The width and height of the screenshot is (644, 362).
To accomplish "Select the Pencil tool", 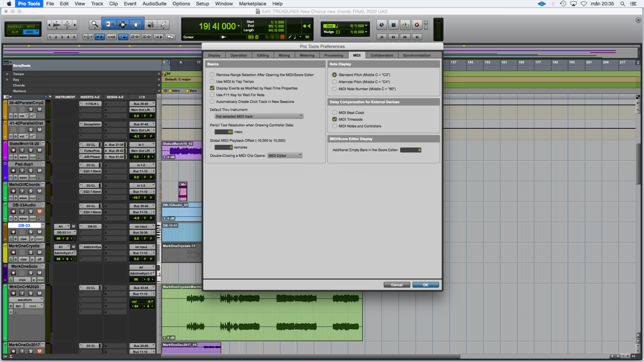I will (x=163, y=25).
